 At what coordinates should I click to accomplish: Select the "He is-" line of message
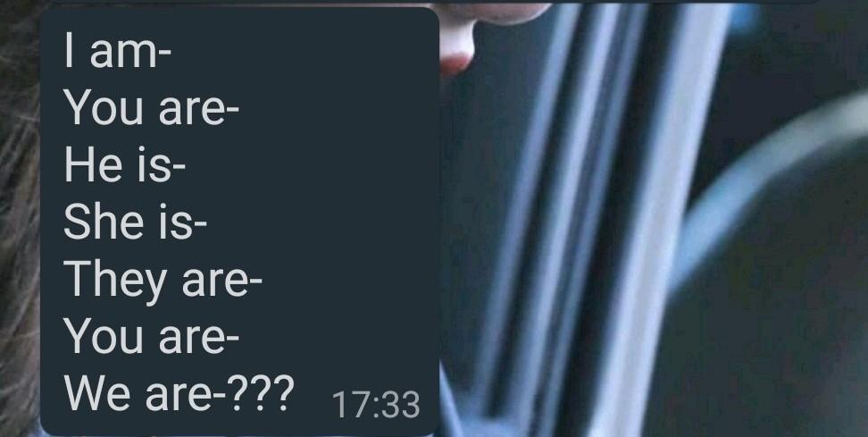124,165
